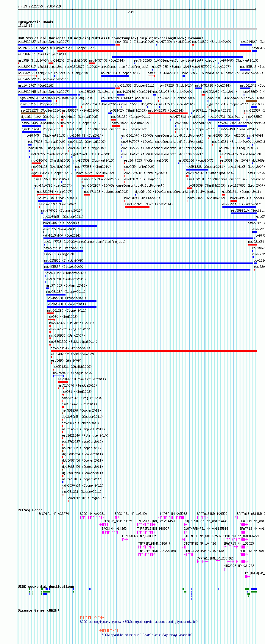Open variant nsv442304 (McCarroll2008)
Screen dimensions: 265x644
pyautogui.click(x=71, y=323)
